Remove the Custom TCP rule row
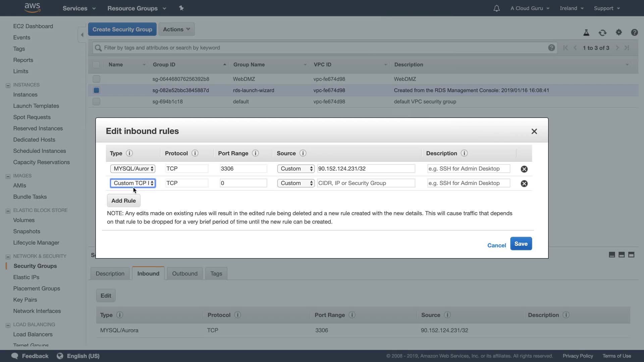Image resolution: width=644 pixels, height=362 pixels. click(x=524, y=183)
